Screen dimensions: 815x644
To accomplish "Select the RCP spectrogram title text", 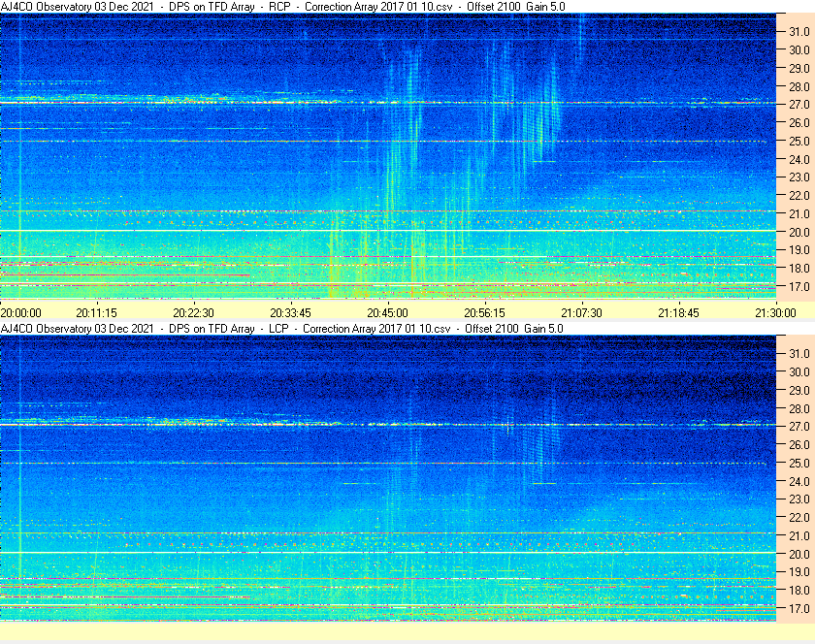I will click(282, 7).
